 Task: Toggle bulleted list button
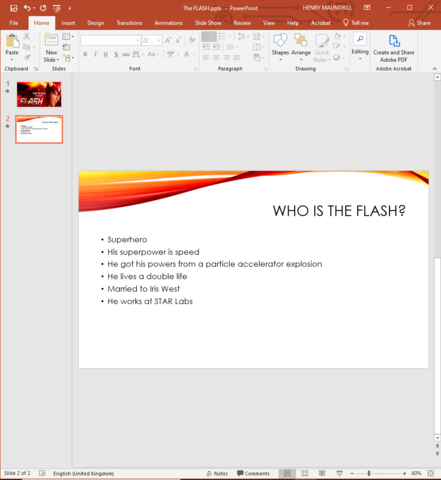pos(209,36)
